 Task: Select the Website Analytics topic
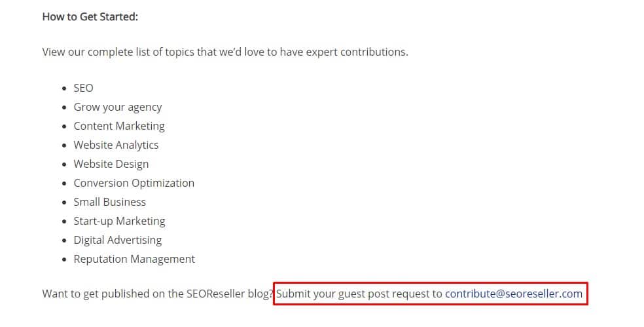coord(116,145)
